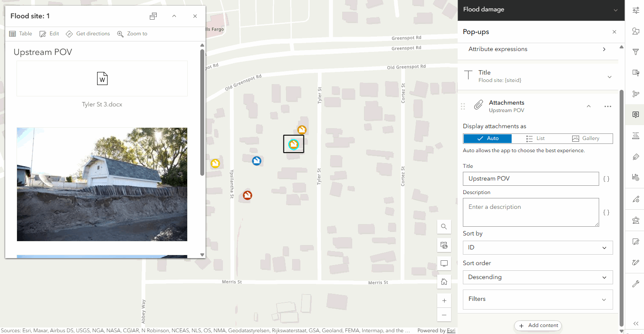
Task: Open the barn erosion photo attachment
Action: (102, 184)
